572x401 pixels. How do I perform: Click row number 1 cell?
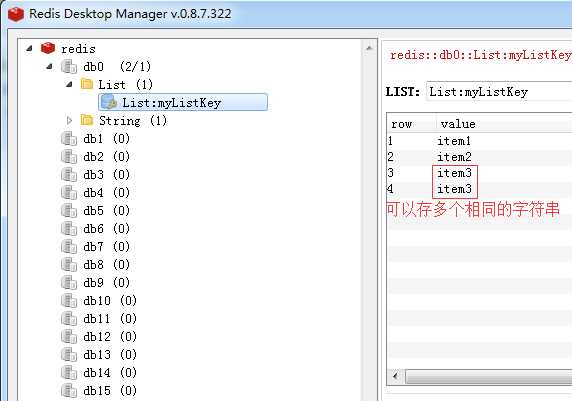pyautogui.click(x=390, y=141)
